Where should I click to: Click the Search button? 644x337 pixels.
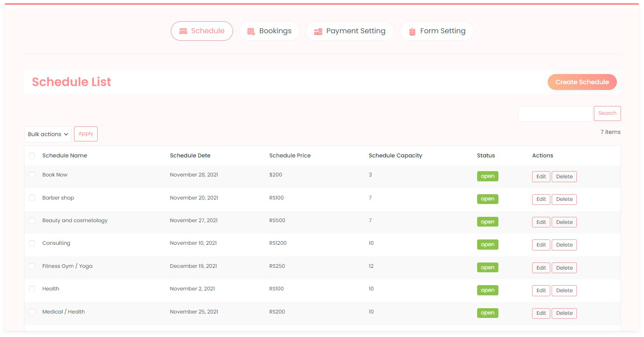pos(607,114)
